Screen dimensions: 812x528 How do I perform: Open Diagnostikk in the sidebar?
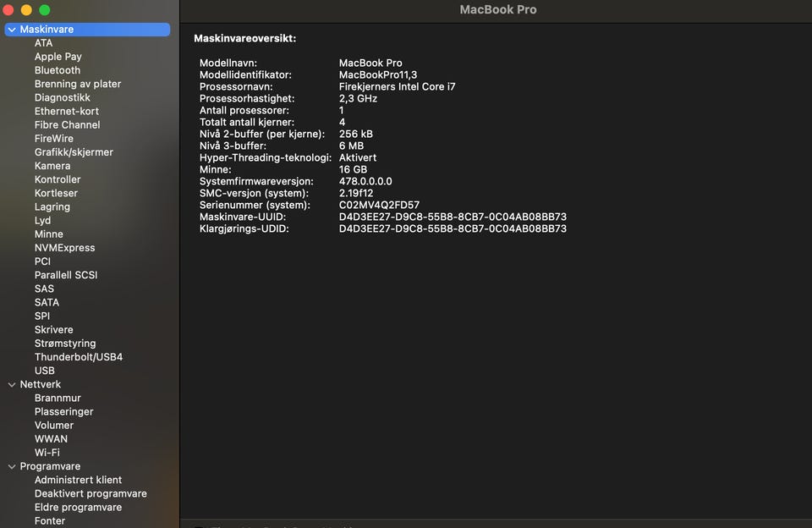click(62, 97)
